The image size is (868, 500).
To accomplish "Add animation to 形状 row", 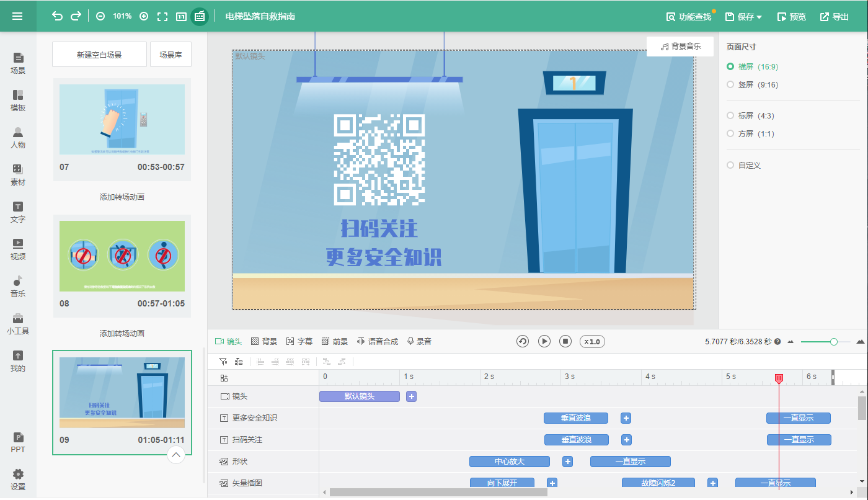I will click(x=567, y=462).
